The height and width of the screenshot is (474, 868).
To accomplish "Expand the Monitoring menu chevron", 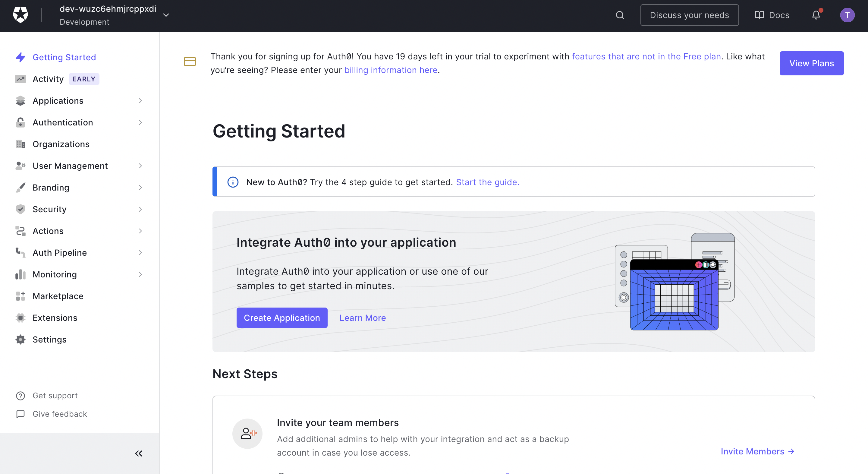I will tap(140, 274).
